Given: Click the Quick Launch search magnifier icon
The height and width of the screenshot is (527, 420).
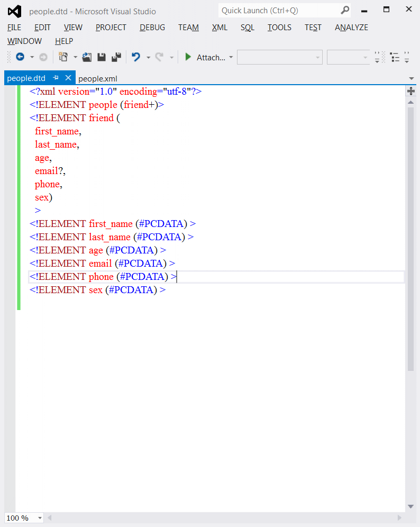Looking at the screenshot, I should [345, 11].
